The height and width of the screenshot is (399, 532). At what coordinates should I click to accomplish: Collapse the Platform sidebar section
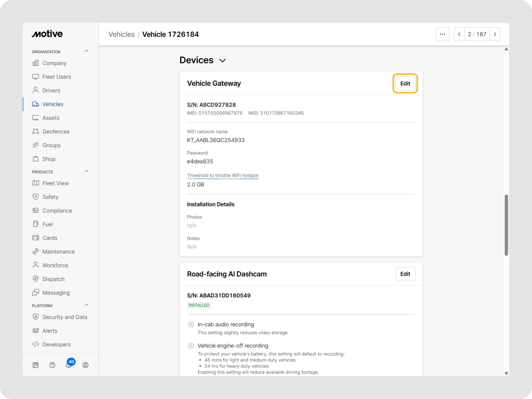[x=87, y=305]
